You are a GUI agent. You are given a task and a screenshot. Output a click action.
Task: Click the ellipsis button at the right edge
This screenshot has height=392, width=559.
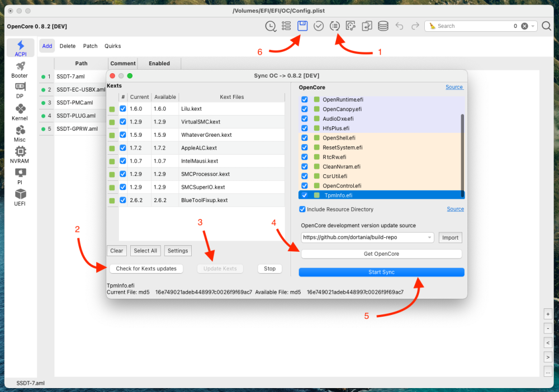tap(548, 371)
